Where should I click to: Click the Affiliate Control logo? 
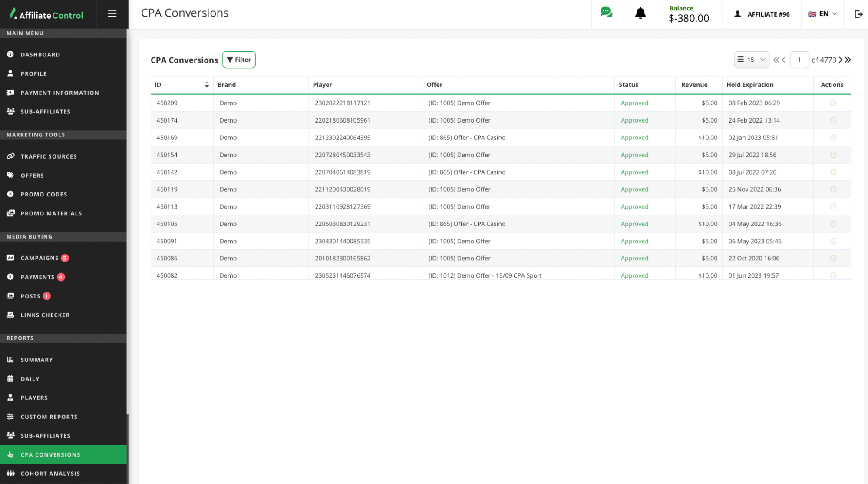[47, 14]
